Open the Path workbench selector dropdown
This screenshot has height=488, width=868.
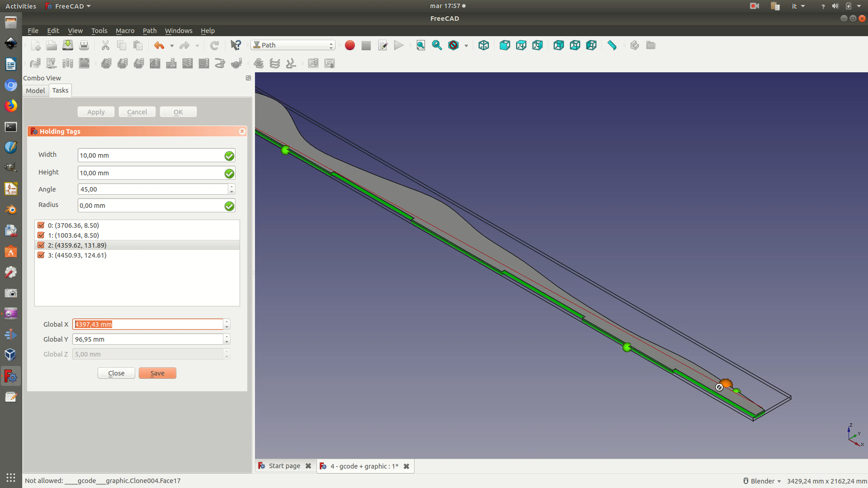coord(293,45)
